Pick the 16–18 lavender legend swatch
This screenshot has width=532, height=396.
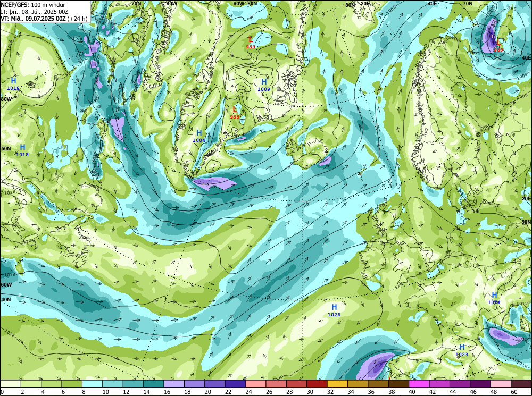[x=174, y=384]
